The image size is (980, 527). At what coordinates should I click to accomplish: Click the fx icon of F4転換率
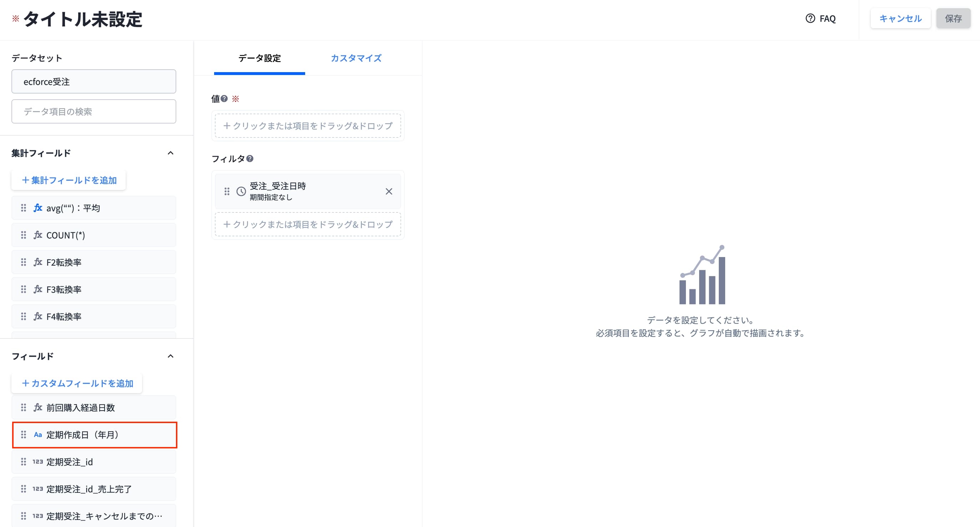coord(38,316)
